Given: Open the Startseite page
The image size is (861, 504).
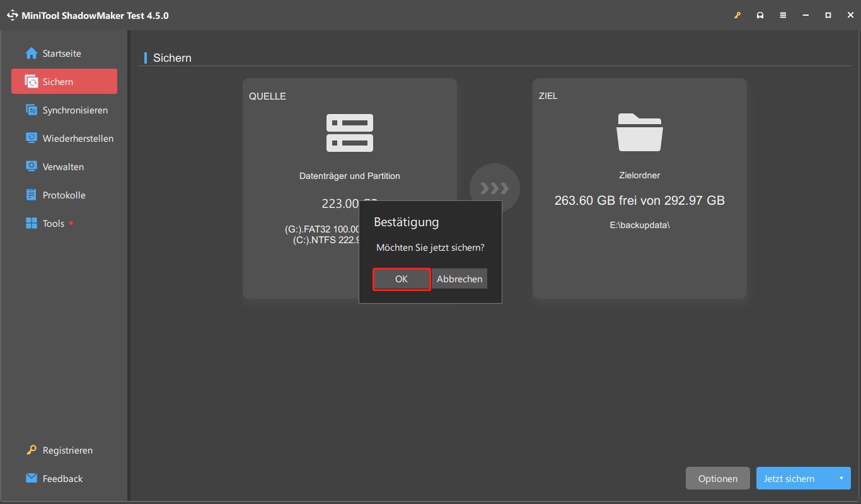Looking at the screenshot, I should point(64,54).
